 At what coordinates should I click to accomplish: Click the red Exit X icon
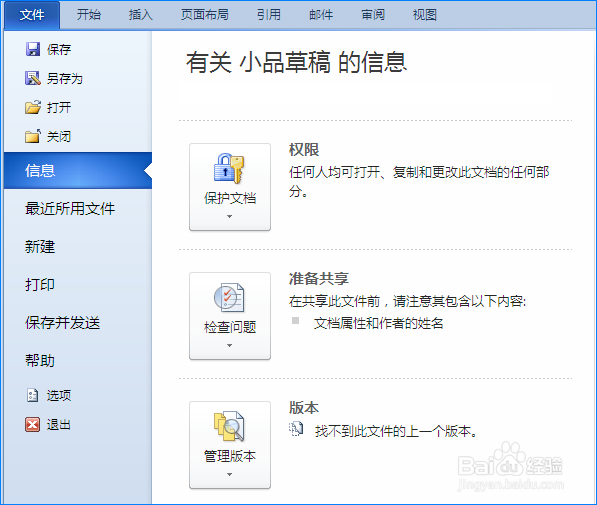click(x=32, y=424)
